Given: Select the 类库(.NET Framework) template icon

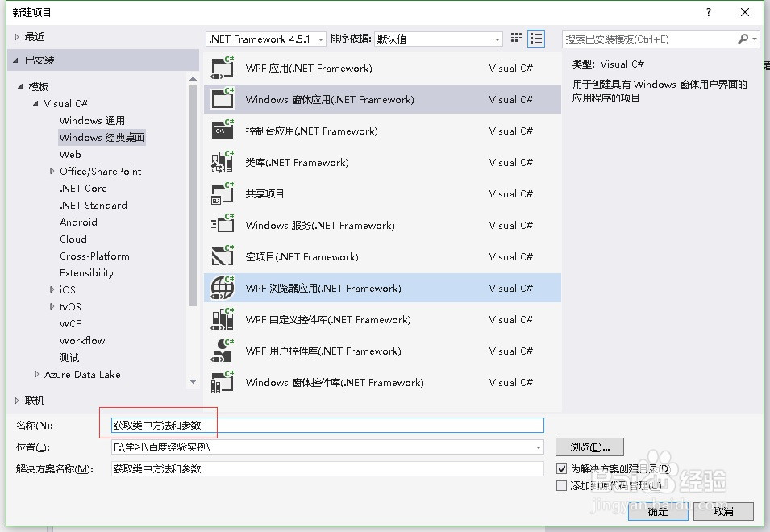Looking at the screenshot, I should coord(222,162).
